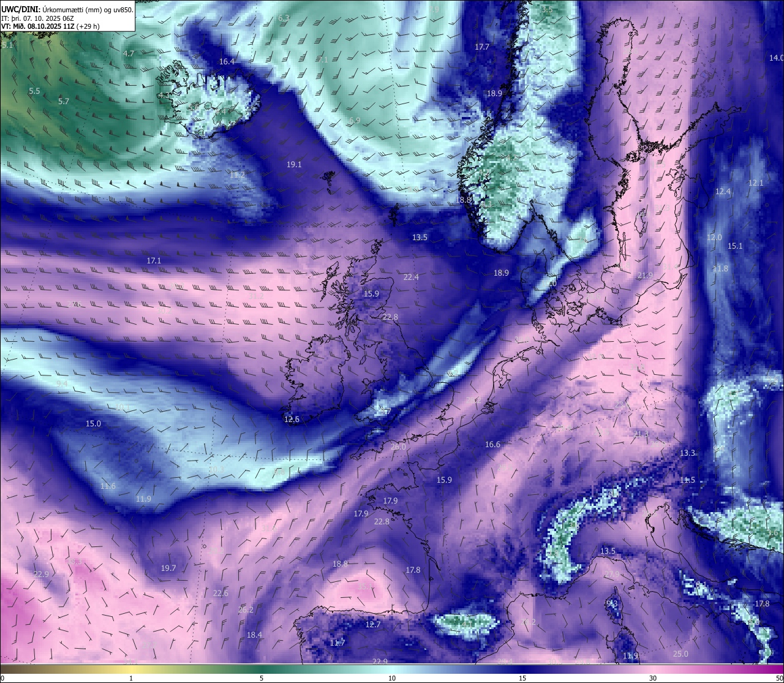Click the 16.6 value over Germany
The image size is (784, 683).
pyautogui.click(x=492, y=445)
